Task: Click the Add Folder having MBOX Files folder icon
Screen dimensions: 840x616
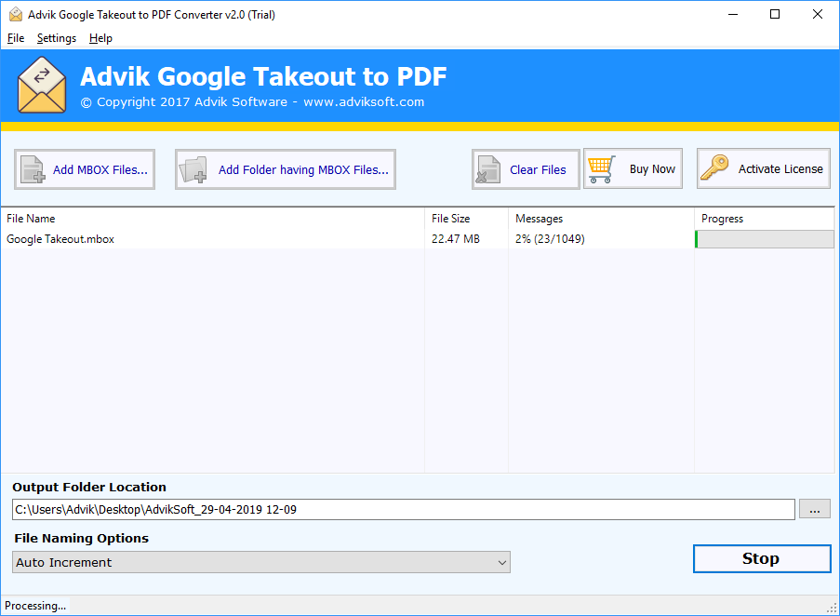Action: pos(193,169)
